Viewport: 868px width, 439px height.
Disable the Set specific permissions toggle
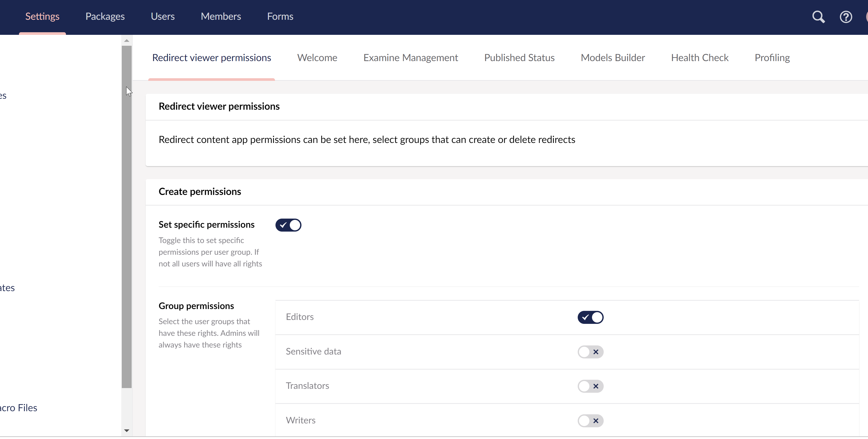tap(288, 225)
